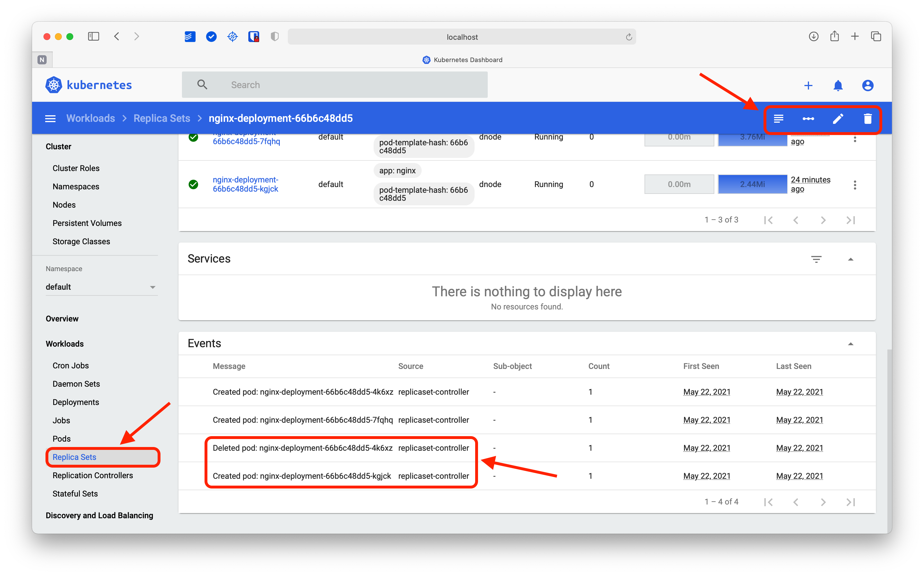924x576 pixels.
Task: Collapse the Events section
Action: pyautogui.click(x=850, y=343)
